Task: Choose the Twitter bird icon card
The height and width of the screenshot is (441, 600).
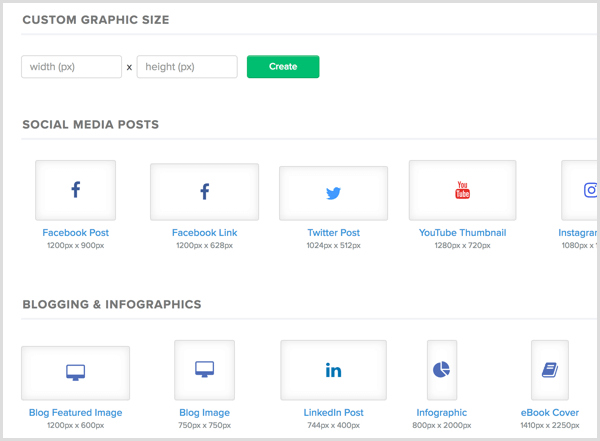Action: tap(333, 193)
